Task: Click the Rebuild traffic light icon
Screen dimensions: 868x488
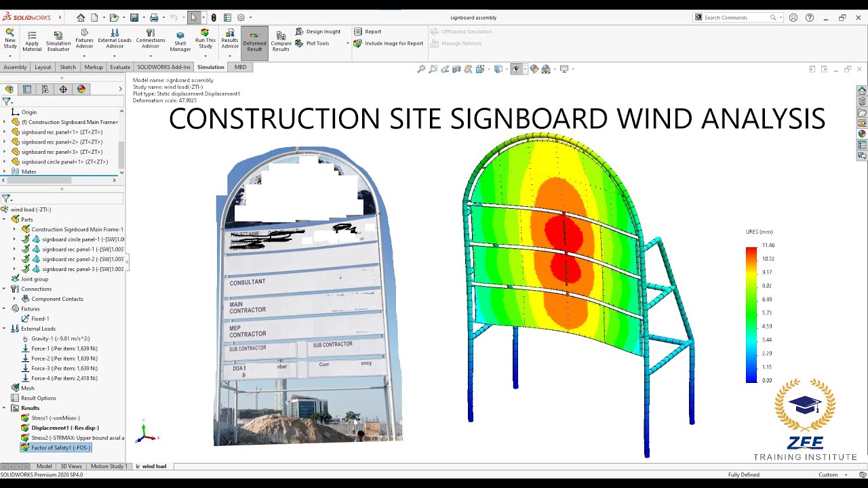Action: coord(214,18)
